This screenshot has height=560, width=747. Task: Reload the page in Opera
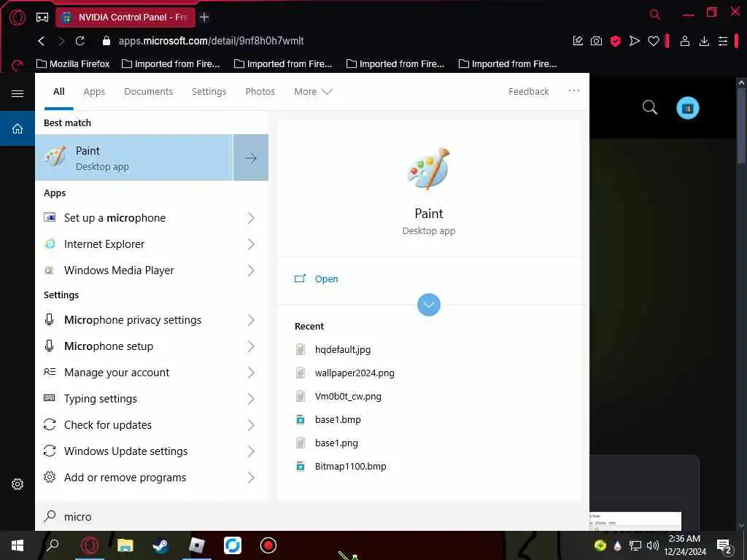(80, 41)
